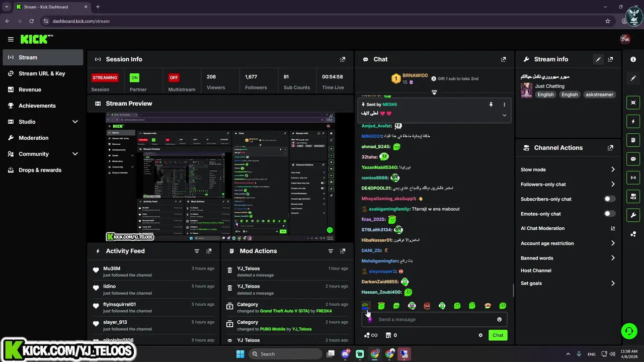This screenshot has height=362, width=644.
Task: Send message with the Chat button
Action: coord(498,335)
